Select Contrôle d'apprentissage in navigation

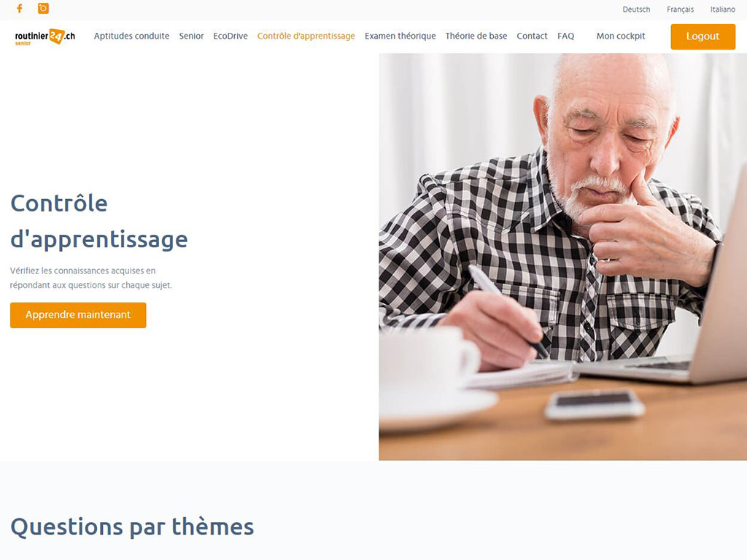(306, 36)
